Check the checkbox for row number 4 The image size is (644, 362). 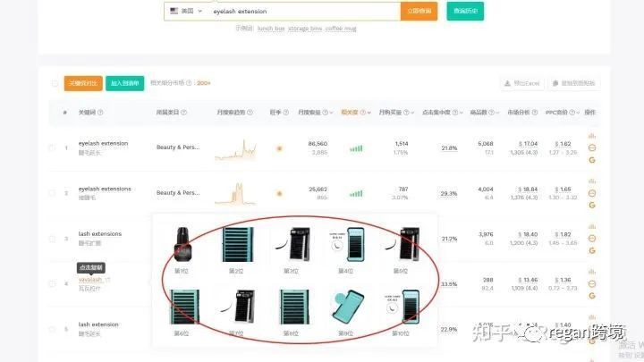[52, 283]
